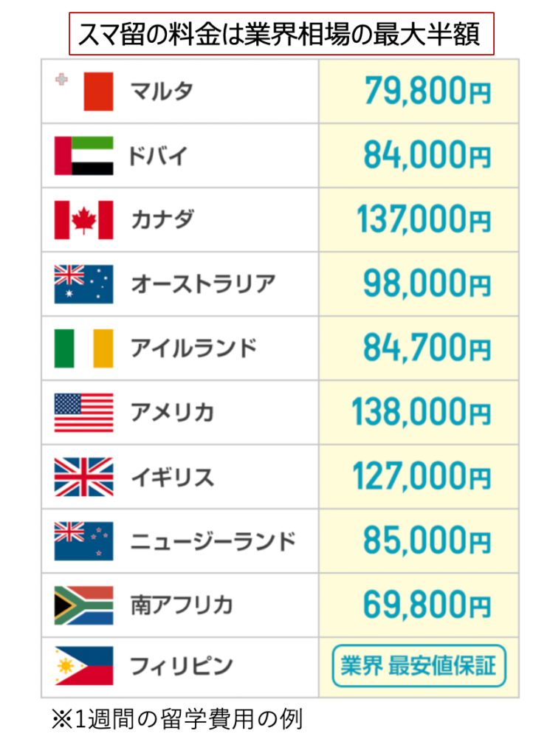Select the フィリピン country label
This screenshot has width=550, height=756.
[182, 667]
